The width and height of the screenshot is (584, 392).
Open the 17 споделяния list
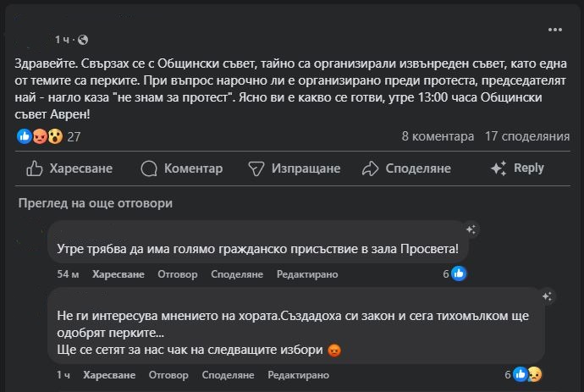[x=527, y=135]
